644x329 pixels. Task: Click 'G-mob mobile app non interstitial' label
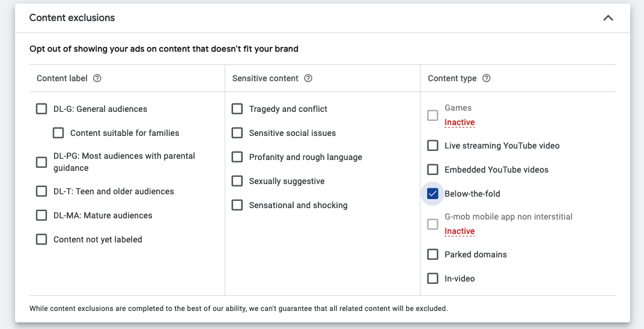[508, 217]
